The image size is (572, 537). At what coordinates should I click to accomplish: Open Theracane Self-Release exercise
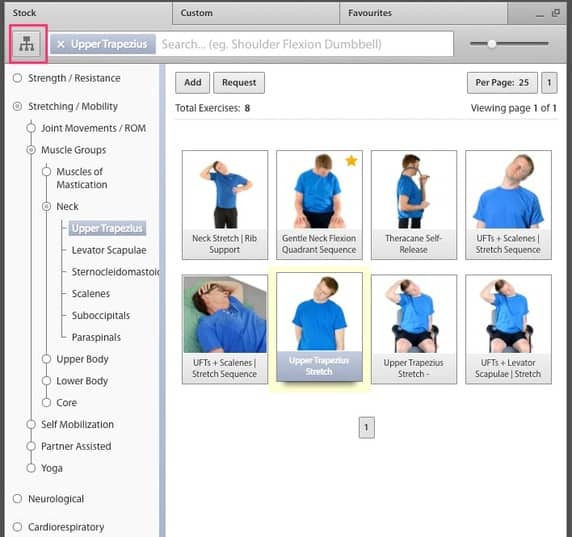click(414, 205)
